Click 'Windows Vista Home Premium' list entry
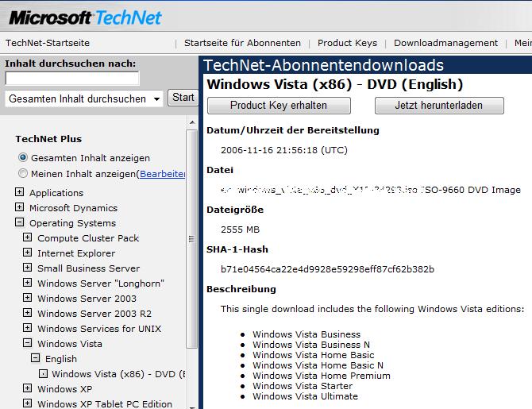The image size is (532, 409). 322,376
